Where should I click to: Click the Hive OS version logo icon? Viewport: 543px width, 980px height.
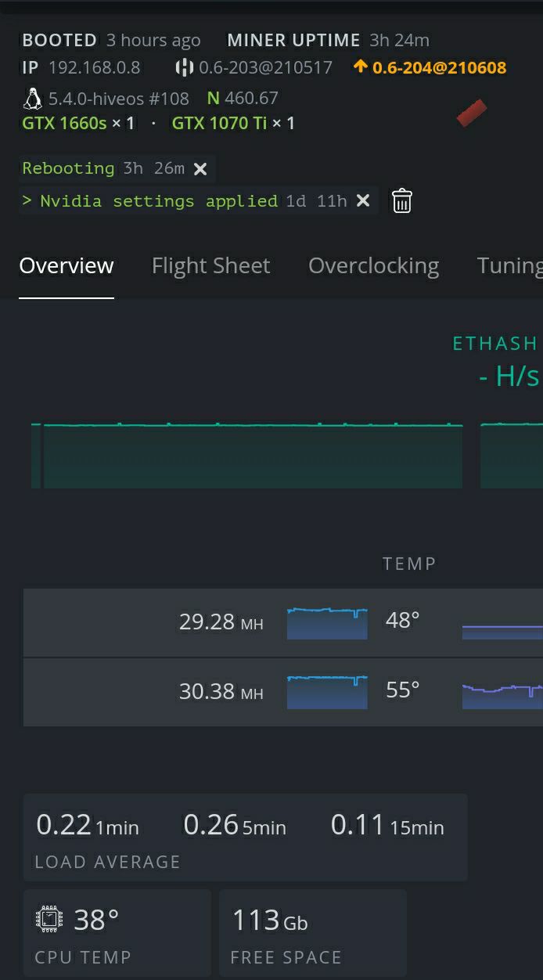184,67
